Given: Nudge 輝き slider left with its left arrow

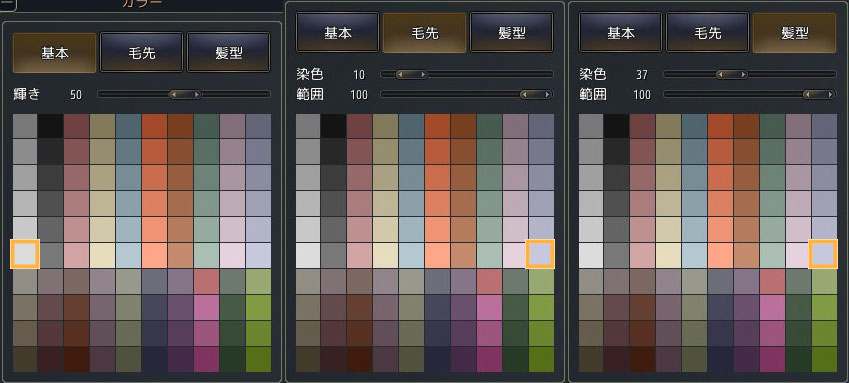Looking at the screenshot, I should point(174,94).
